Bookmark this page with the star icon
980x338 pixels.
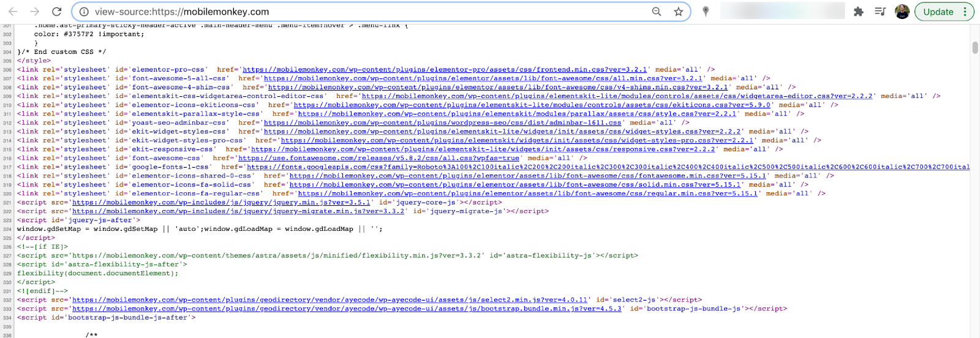(x=678, y=12)
